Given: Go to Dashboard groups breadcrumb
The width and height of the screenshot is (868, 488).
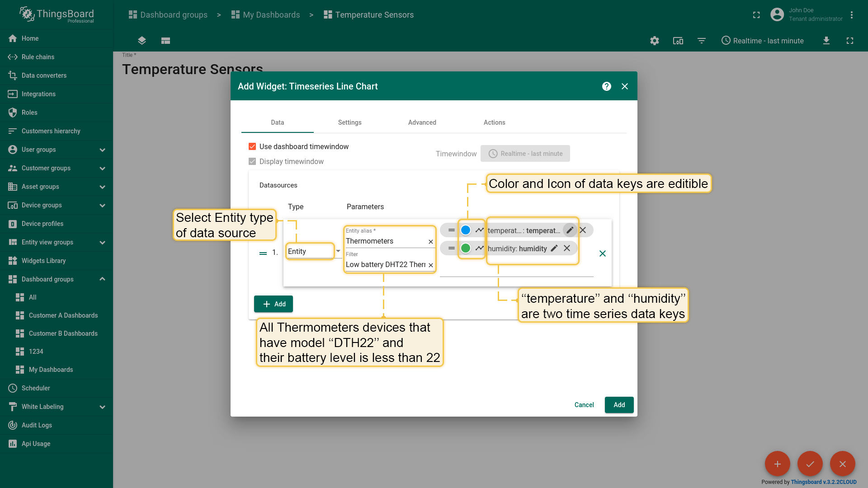Looking at the screenshot, I should [x=168, y=15].
